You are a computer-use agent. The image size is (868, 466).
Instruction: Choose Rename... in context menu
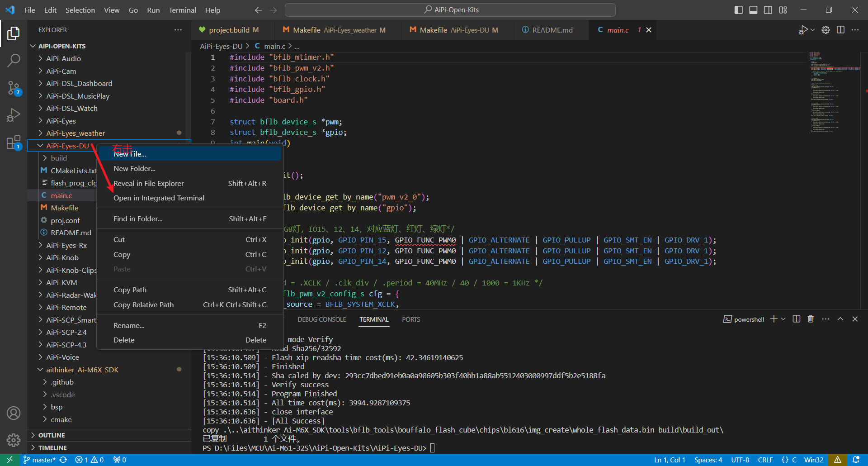pos(190,325)
